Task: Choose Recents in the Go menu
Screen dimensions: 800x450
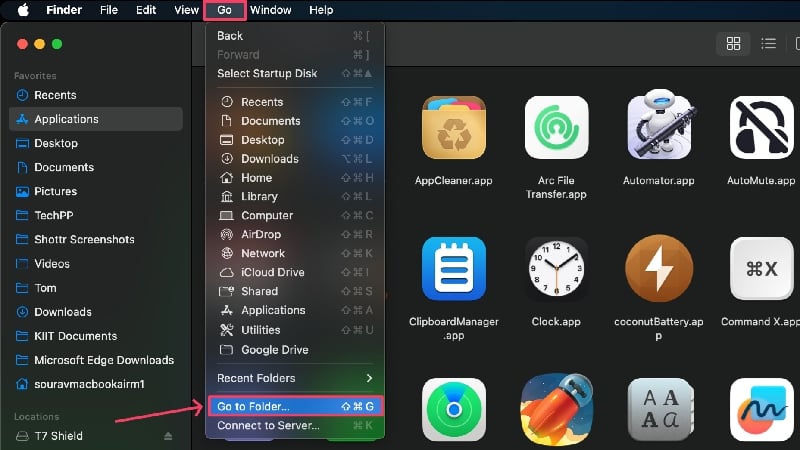Action: click(295, 102)
